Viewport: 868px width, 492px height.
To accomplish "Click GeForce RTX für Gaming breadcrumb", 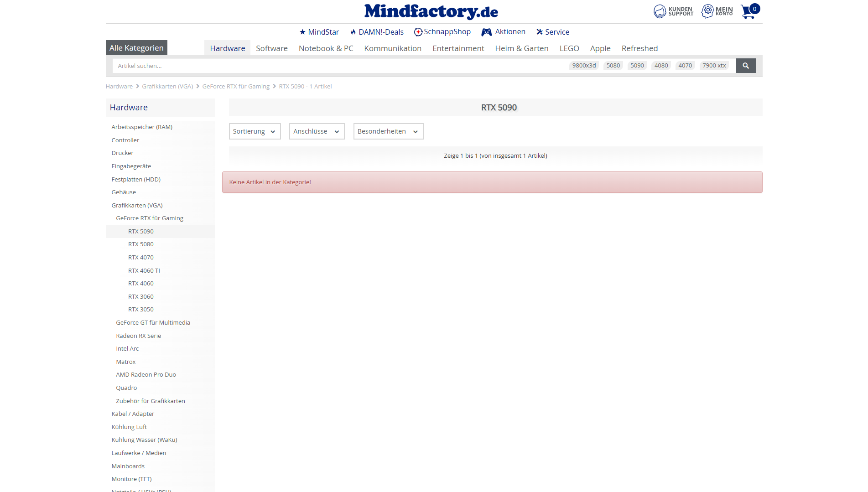I will [x=236, y=87].
